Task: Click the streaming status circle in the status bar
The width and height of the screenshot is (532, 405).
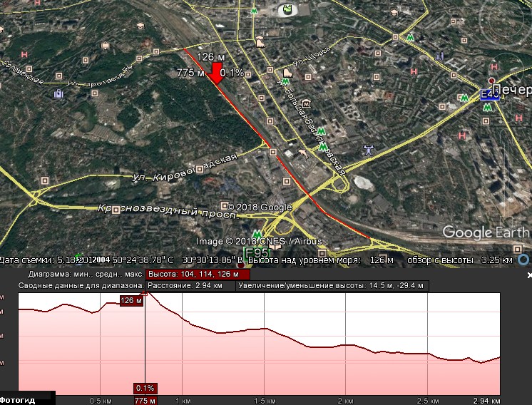Action: 524,260
